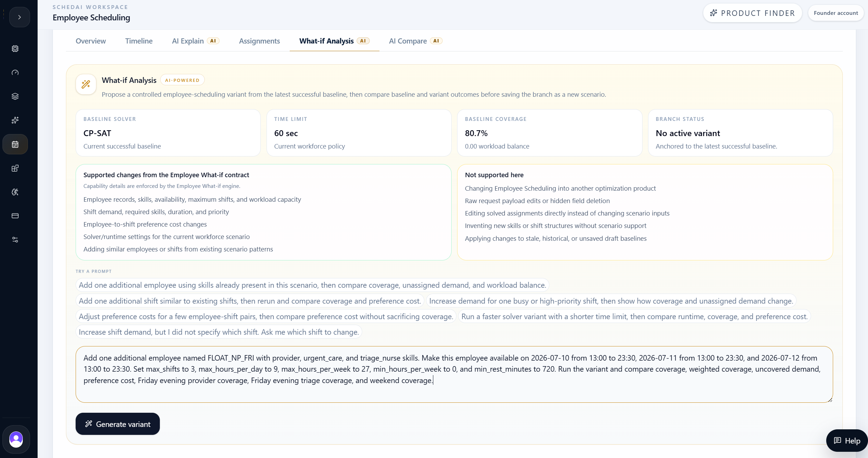Switch to the AI Explain tab
868x458 pixels.
click(196, 41)
